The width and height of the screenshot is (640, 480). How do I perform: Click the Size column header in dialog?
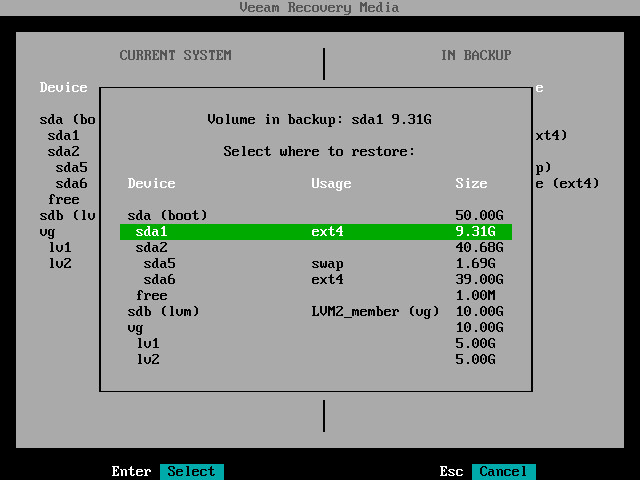tap(471, 184)
